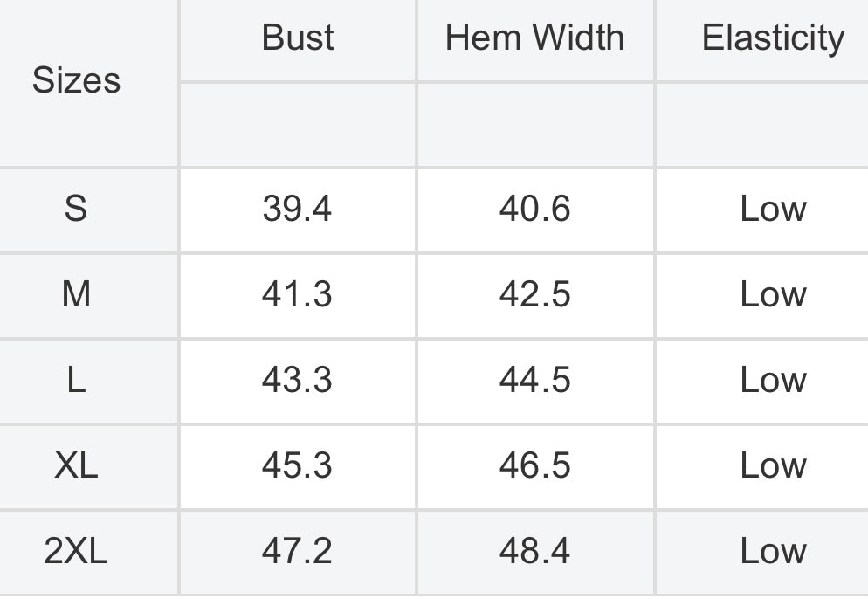Click hem width value 44.5
The image size is (868, 599).
[534, 381]
